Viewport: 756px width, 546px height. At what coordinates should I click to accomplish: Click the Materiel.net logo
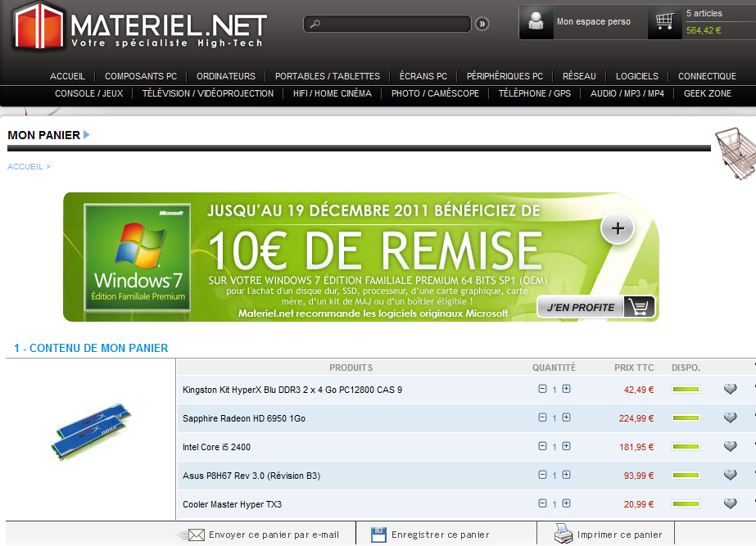tap(139, 26)
